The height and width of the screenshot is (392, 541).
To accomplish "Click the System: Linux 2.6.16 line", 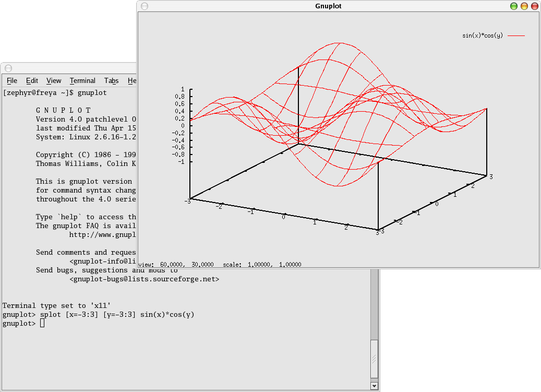I will coord(86,137).
